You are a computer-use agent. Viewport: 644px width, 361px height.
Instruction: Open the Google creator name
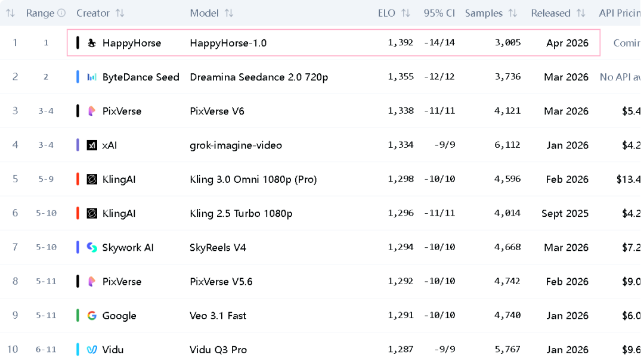(x=119, y=316)
